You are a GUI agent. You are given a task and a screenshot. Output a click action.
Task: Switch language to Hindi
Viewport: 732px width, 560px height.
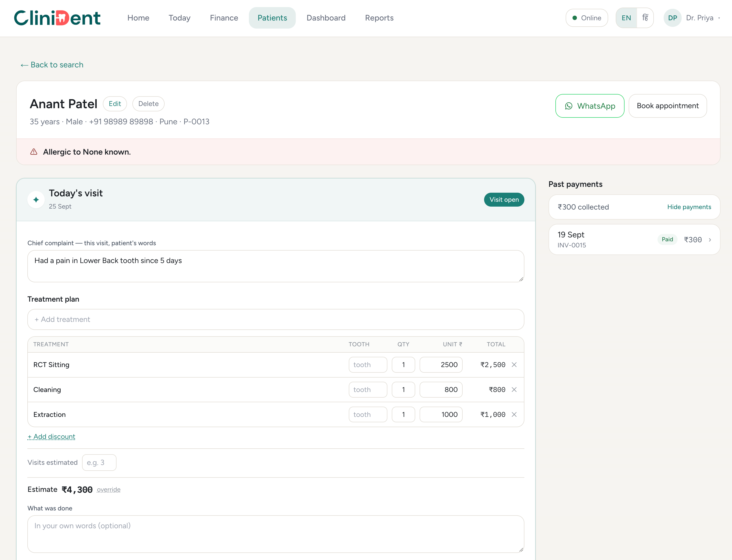(x=645, y=18)
